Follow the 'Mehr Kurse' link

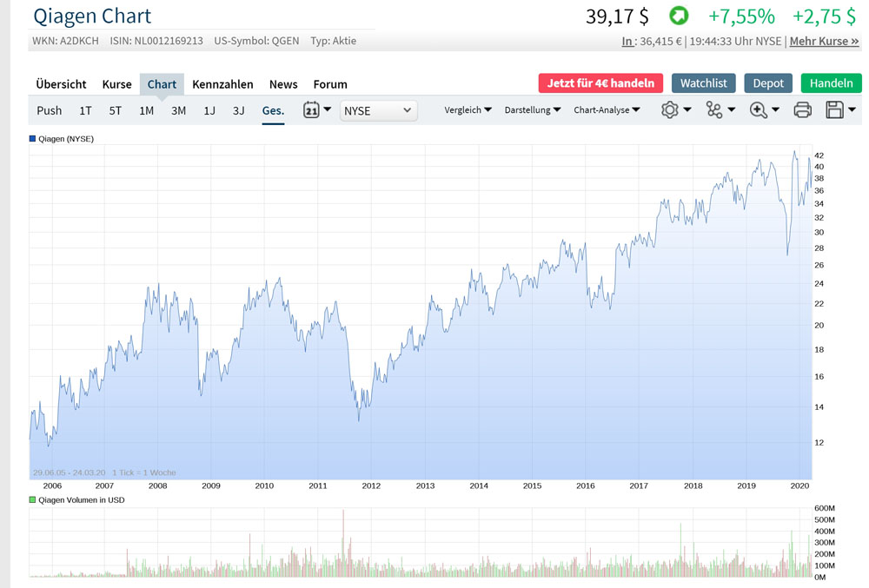tap(824, 41)
